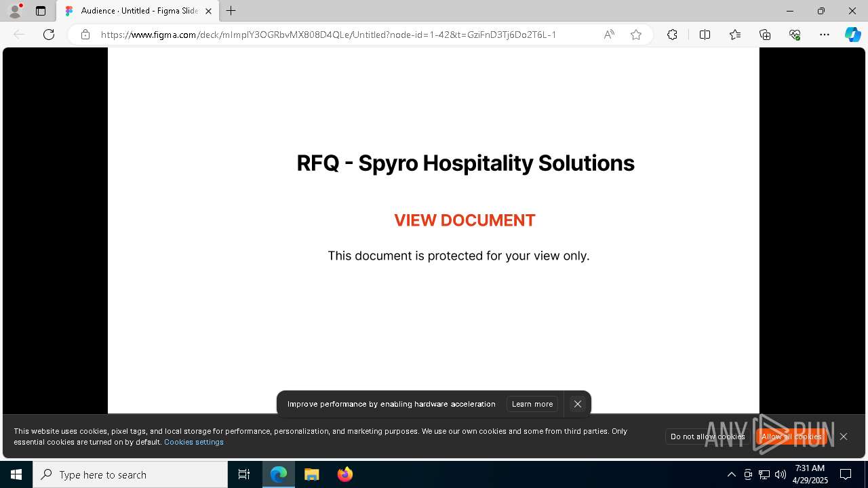The image size is (868, 488).
Task: Click the Learn more button
Action: (x=532, y=404)
